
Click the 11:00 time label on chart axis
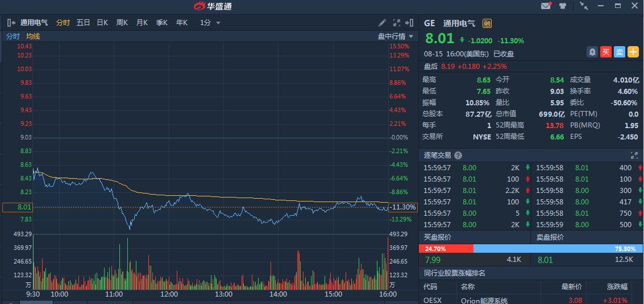click(114, 294)
